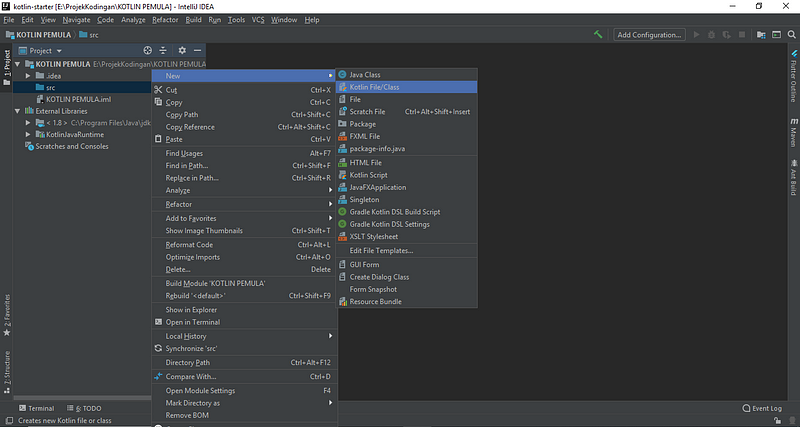Expand the < 1.8 > JDK library node
Viewport: 800px width, 427px height.
(28, 123)
